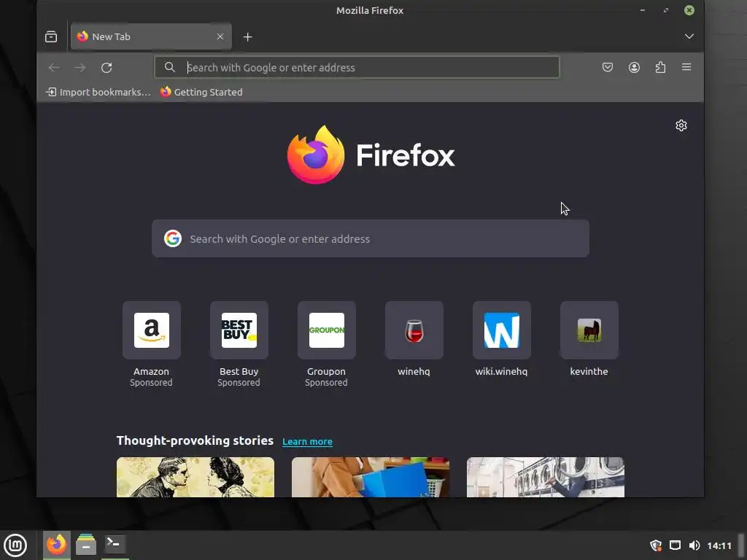Expand the list all tabs chevron

click(689, 36)
